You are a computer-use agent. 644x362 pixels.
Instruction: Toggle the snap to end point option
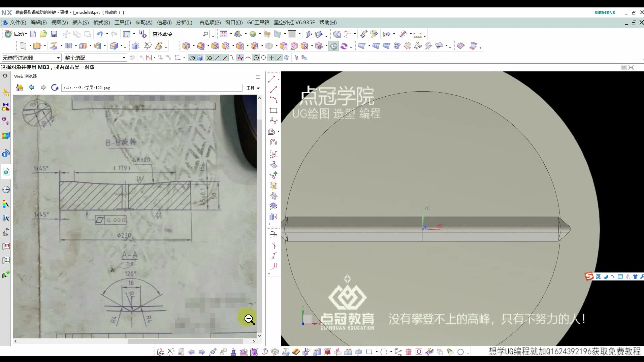(x=217, y=58)
